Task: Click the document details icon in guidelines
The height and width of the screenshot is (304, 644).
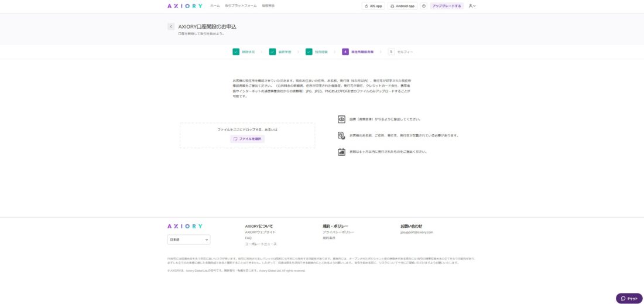Action: pos(341,135)
